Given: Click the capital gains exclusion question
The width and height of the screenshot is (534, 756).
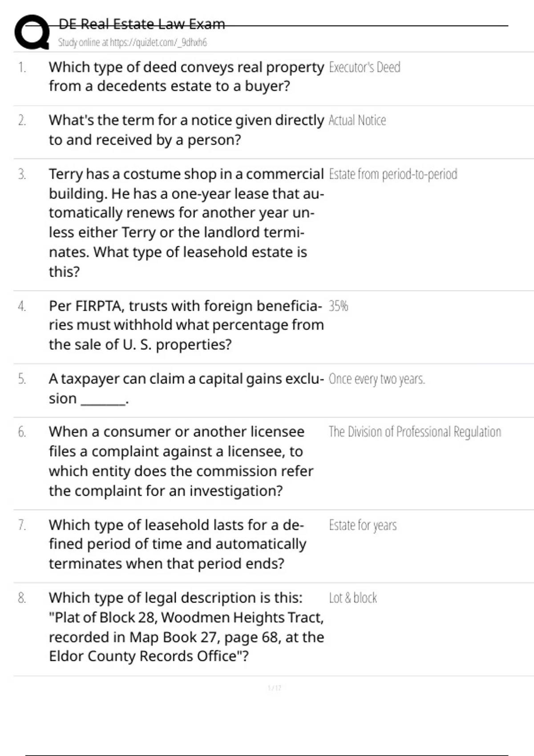Looking at the screenshot, I should 186,388.
